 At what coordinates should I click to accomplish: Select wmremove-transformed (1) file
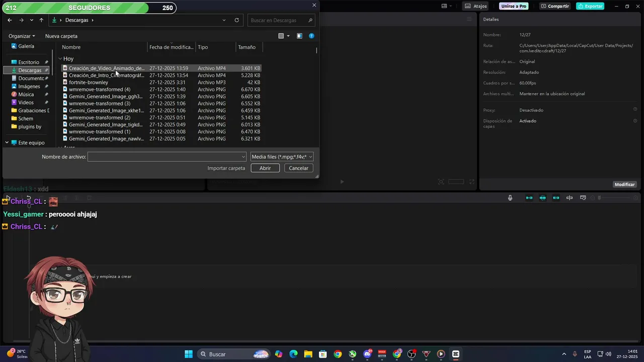[162, 132]
